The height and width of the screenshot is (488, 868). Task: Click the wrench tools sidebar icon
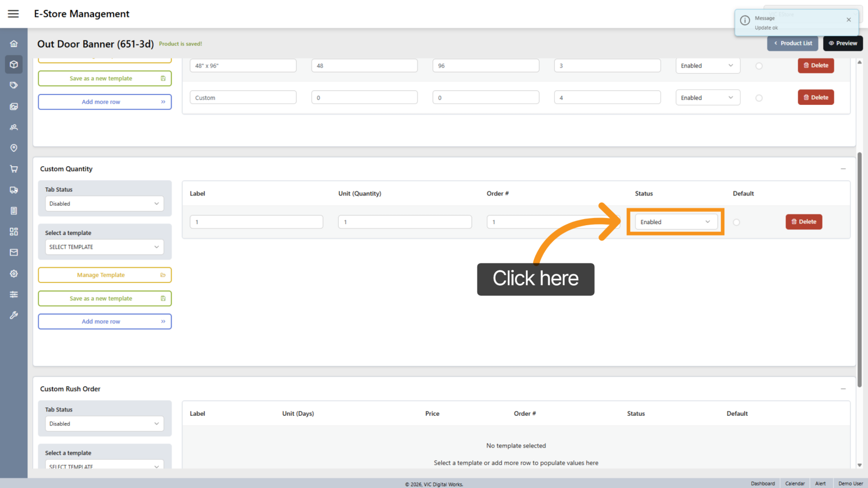click(14, 315)
